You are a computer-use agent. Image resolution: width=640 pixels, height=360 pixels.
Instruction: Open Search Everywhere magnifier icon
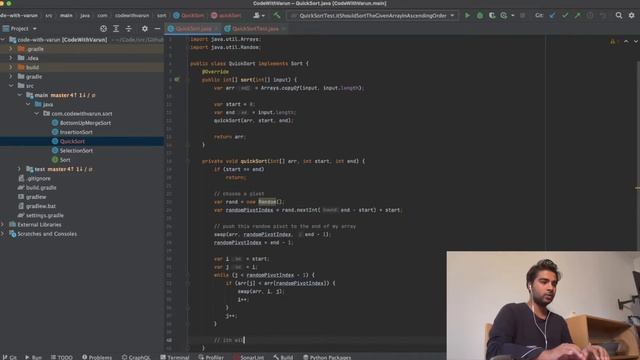point(619,16)
